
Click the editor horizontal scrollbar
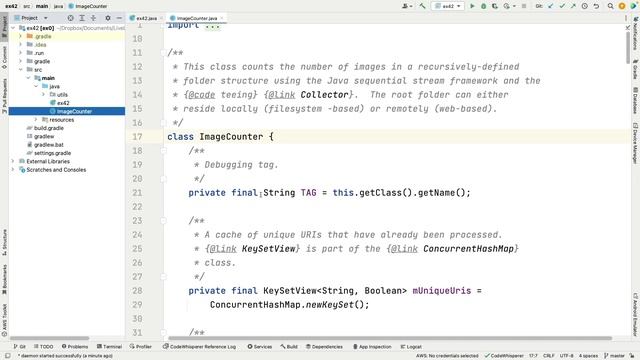390,338
